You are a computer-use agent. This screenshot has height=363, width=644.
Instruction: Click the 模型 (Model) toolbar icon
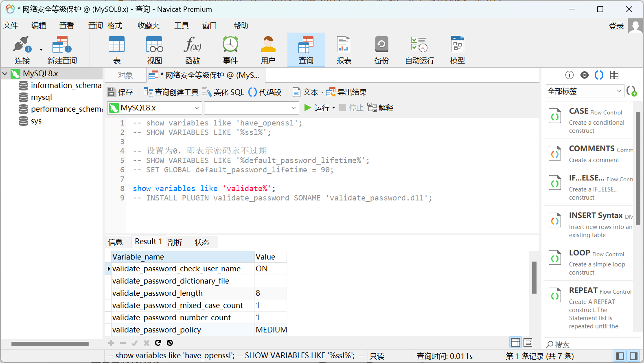point(457,50)
